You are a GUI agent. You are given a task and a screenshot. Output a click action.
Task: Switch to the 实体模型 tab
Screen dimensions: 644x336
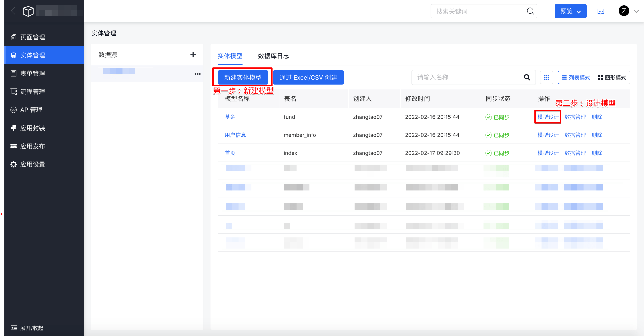(x=230, y=56)
